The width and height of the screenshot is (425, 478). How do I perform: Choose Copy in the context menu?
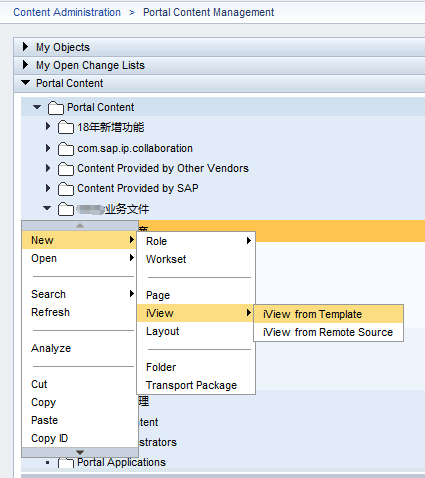coord(79,402)
